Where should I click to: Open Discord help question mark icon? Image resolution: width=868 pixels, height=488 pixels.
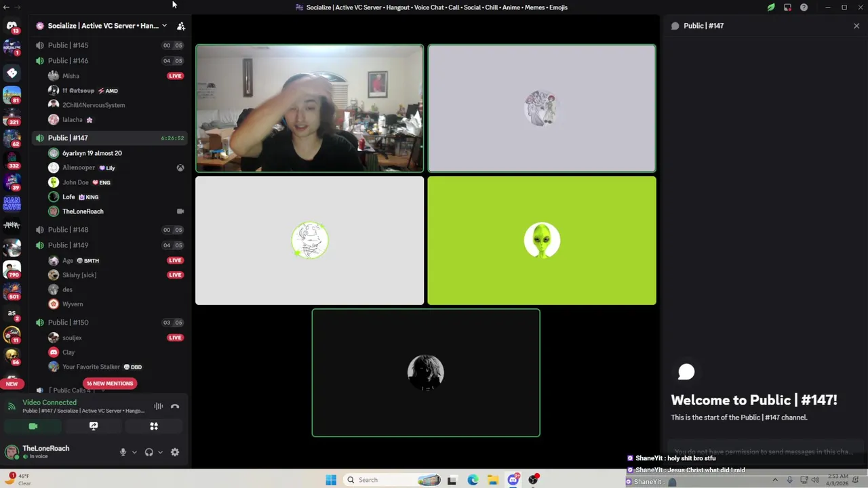click(804, 7)
